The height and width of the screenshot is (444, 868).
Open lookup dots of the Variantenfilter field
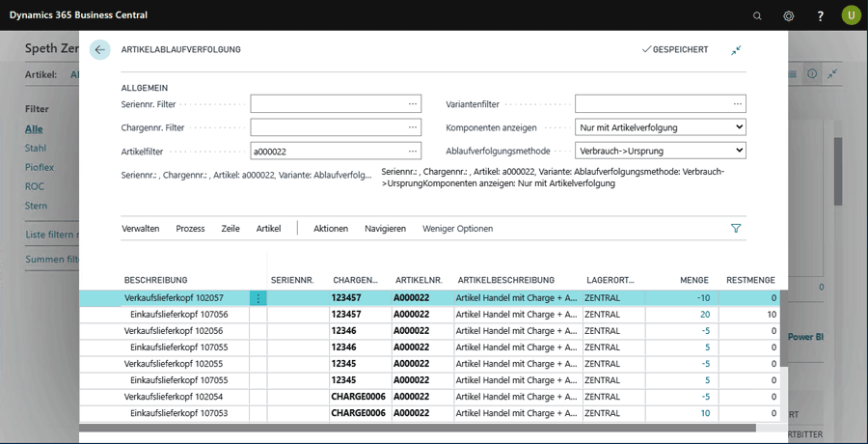tap(738, 103)
